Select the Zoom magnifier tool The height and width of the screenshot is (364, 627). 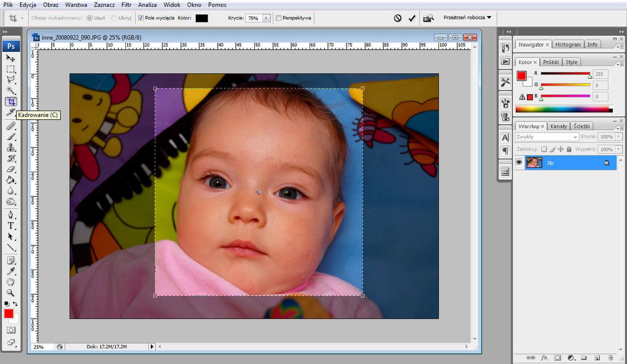coord(11,293)
